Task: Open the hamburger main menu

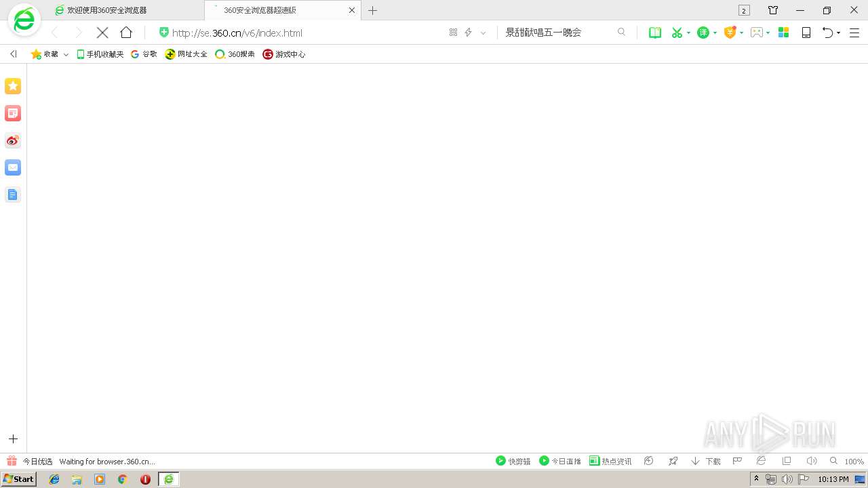Action: [854, 33]
